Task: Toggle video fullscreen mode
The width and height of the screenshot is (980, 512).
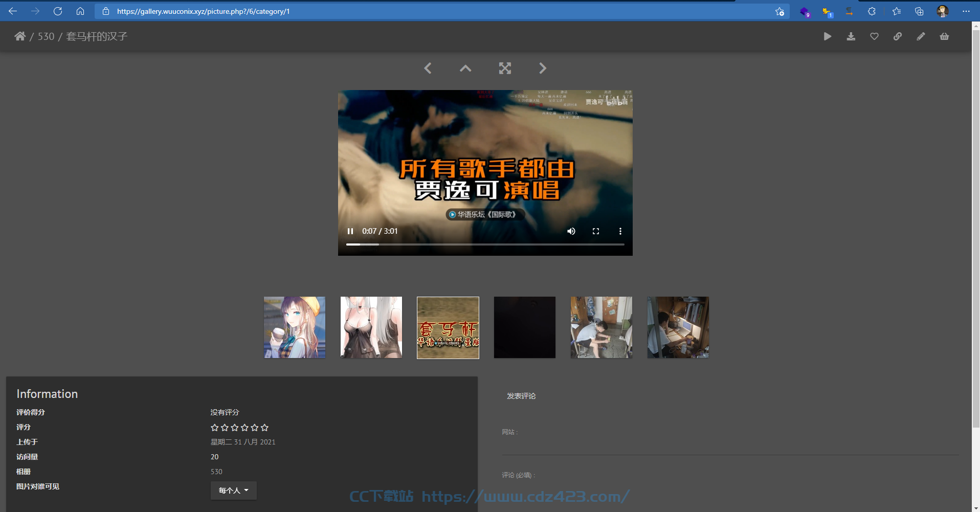Action: coord(596,231)
